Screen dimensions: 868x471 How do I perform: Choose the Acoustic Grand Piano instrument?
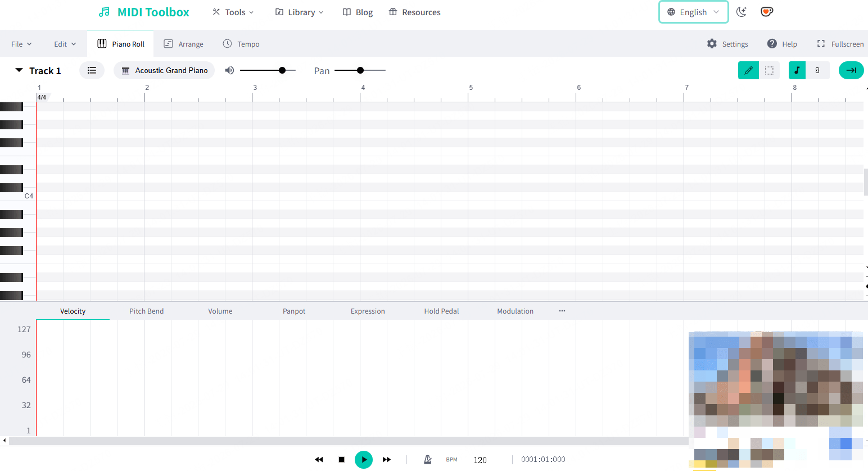[x=164, y=70]
